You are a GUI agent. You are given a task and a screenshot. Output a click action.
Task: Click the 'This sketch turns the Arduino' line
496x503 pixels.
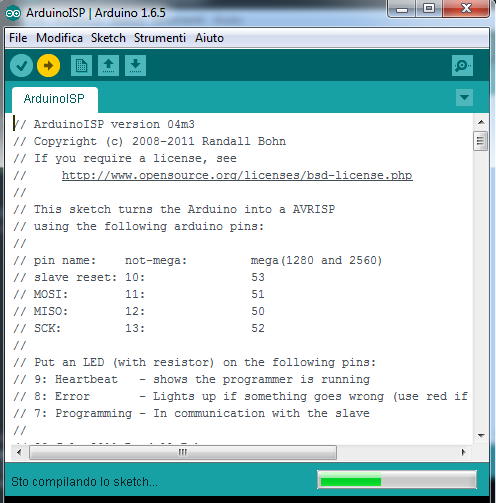[174, 209]
